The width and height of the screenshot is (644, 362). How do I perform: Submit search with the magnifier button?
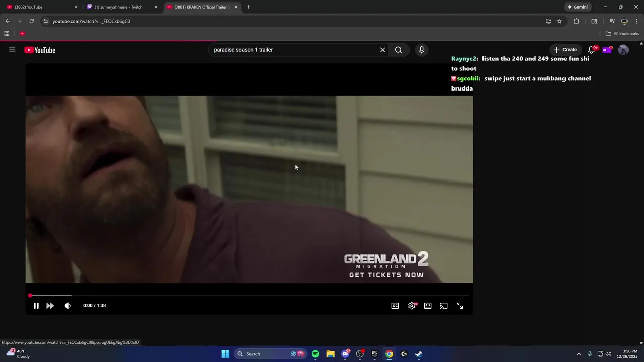[399, 50]
